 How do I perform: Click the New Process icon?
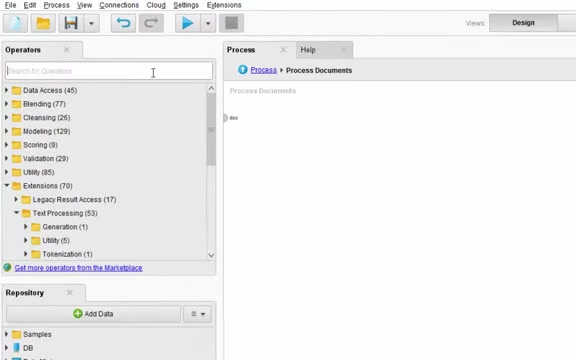click(15, 23)
